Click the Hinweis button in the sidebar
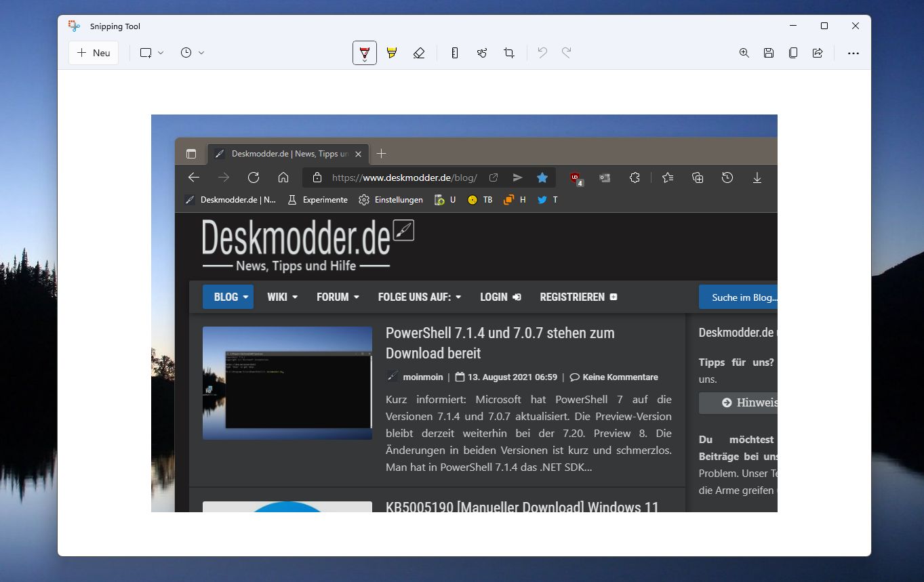Screen dimensions: 924x582 click(x=738, y=402)
